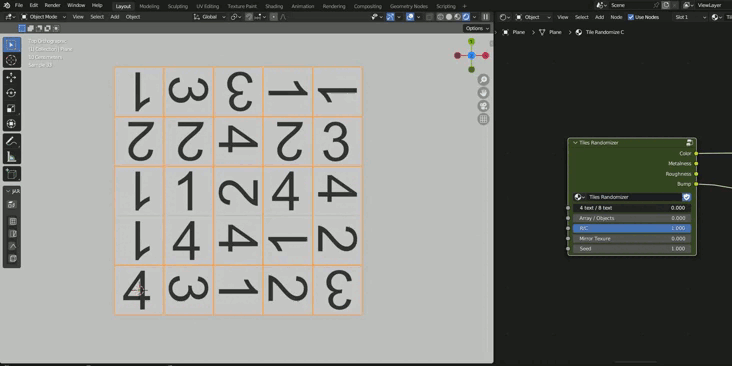
Task: Toggle snapping magnet button
Action: [249, 17]
